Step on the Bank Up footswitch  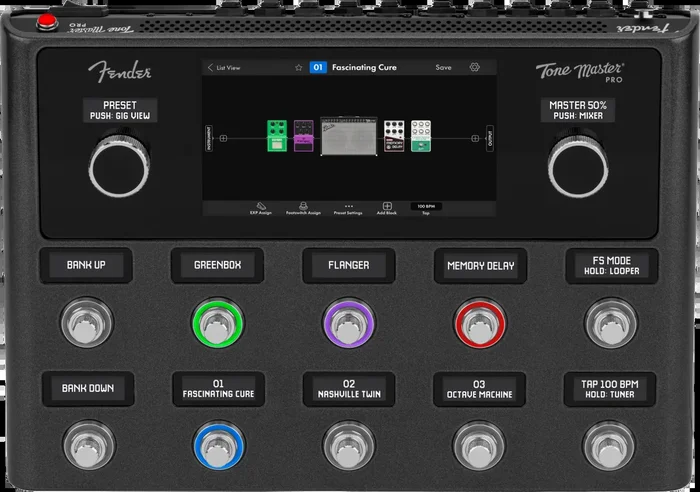pos(87,323)
